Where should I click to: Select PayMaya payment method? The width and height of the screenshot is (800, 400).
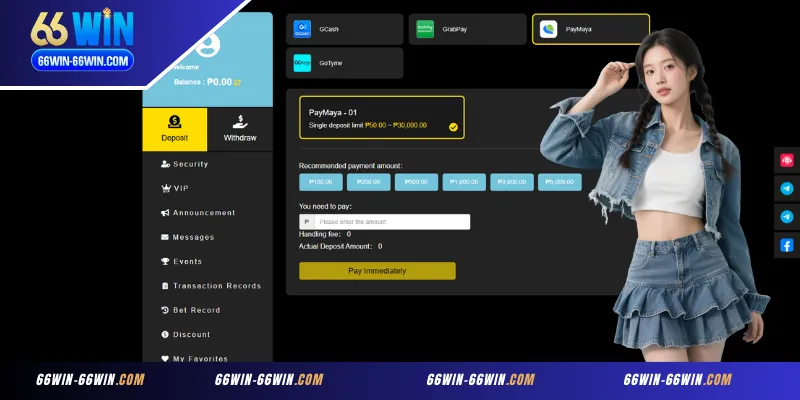pos(591,29)
